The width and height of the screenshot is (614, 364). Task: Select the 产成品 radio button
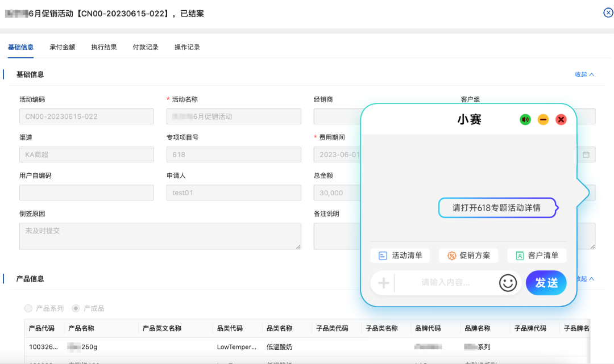point(76,308)
